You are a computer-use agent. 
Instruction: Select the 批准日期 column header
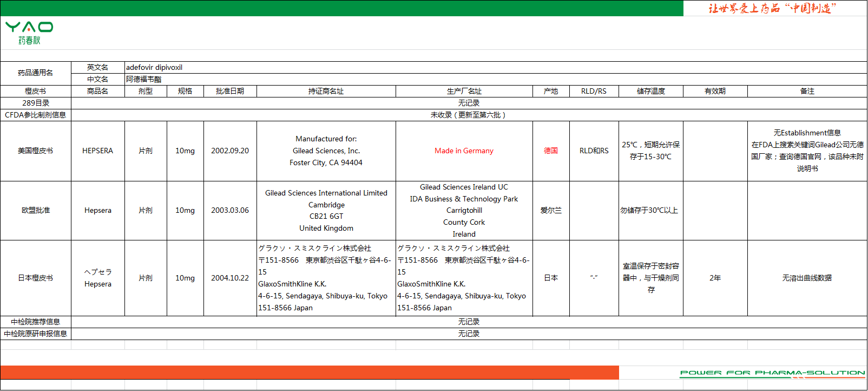[x=230, y=92]
